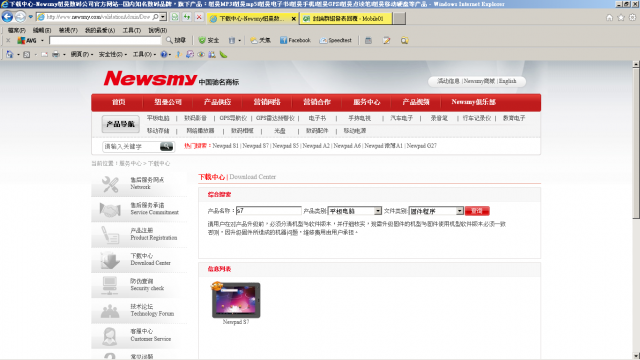
Task: Click the site keyword search input
Action: pos(131,146)
